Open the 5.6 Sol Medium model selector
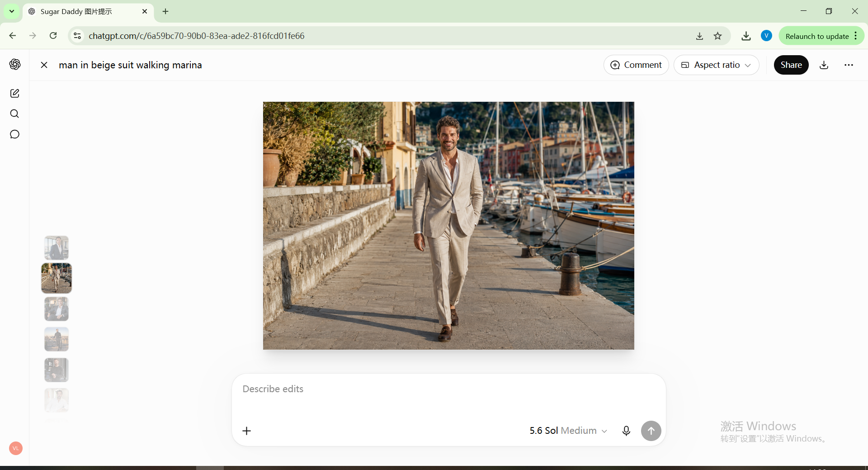868x470 pixels. [568, 431]
